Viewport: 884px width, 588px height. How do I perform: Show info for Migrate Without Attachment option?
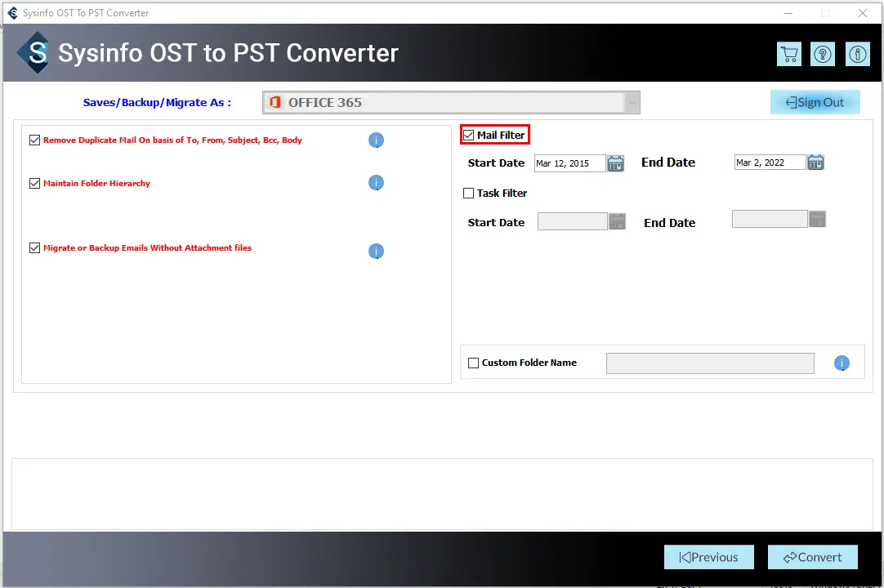tap(376, 251)
